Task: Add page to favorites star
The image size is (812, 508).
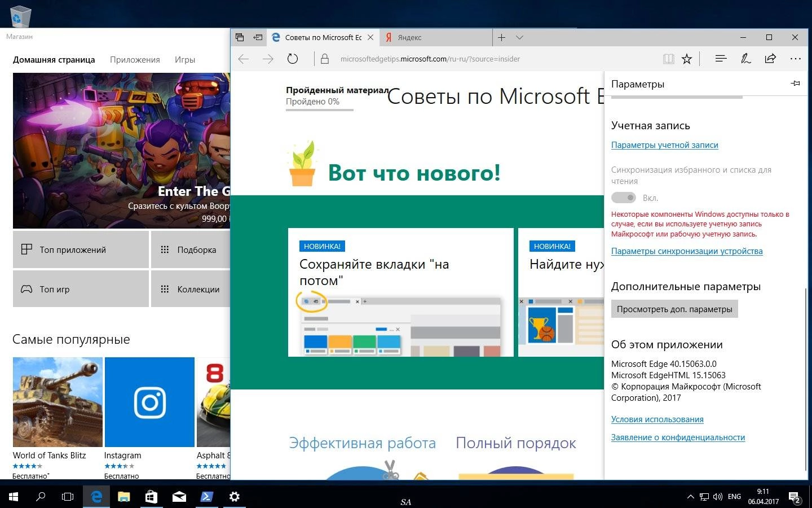Action: coord(687,59)
